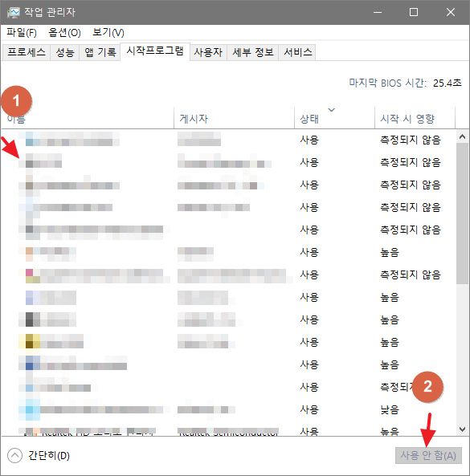Click the 사용 안 함(A) button
The height and width of the screenshot is (476, 470).
[x=428, y=455]
